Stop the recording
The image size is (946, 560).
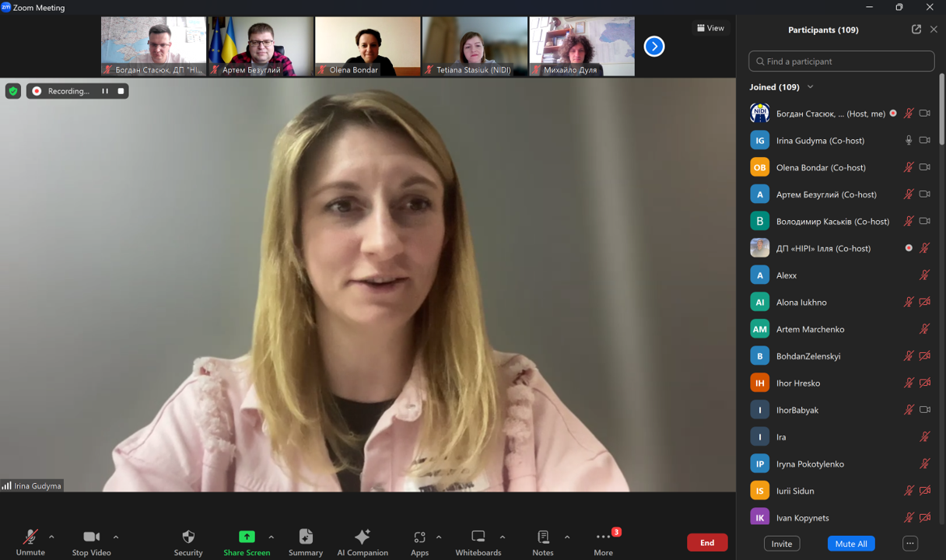coord(121,91)
